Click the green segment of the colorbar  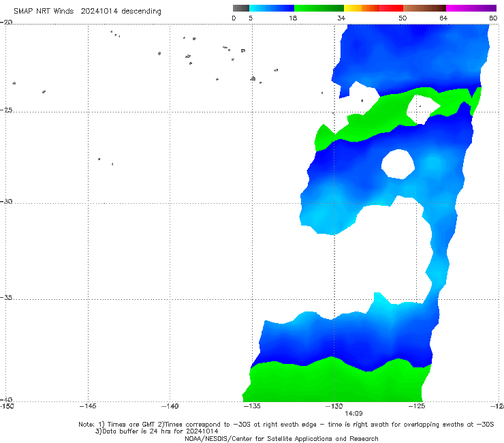point(319,8)
